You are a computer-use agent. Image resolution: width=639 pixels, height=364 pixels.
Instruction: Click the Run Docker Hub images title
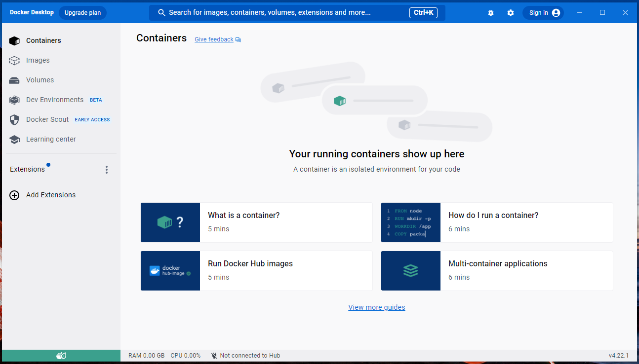pyautogui.click(x=250, y=263)
